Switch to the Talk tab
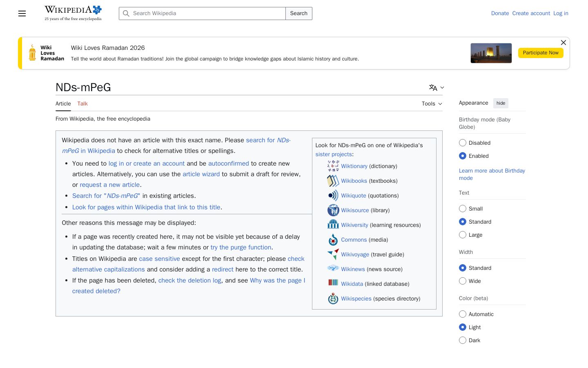588x368 pixels. (82, 104)
